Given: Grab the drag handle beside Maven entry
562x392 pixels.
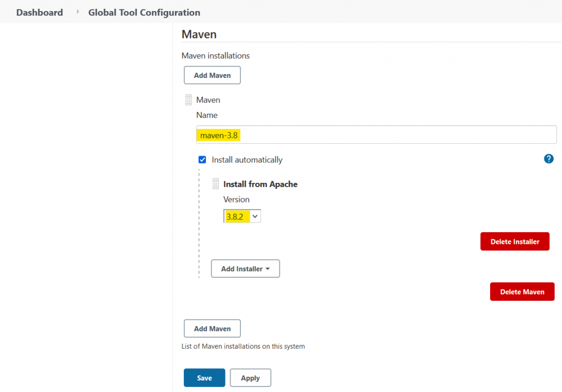Looking at the screenshot, I should pyautogui.click(x=189, y=100).
